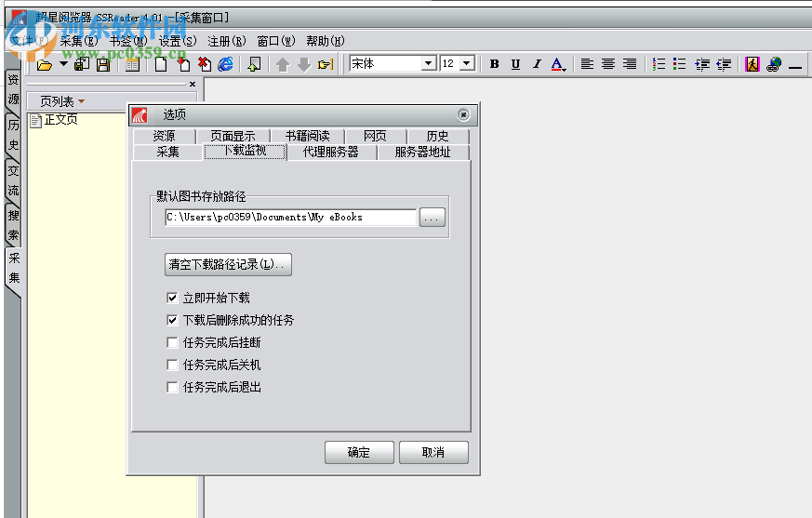Click 清空下载路径记录(L) button
The image size is (812, 518).
coord(228,264)
